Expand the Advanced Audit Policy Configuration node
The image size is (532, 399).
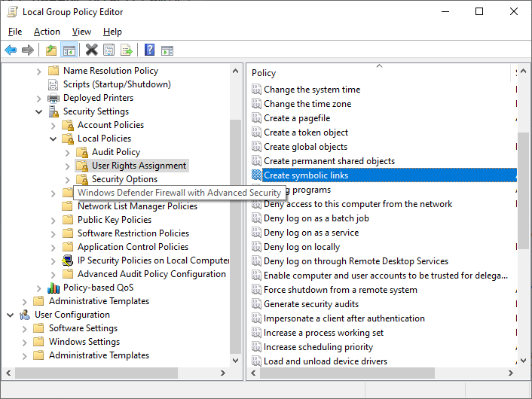pyautogui.click(x=54, y=275)
